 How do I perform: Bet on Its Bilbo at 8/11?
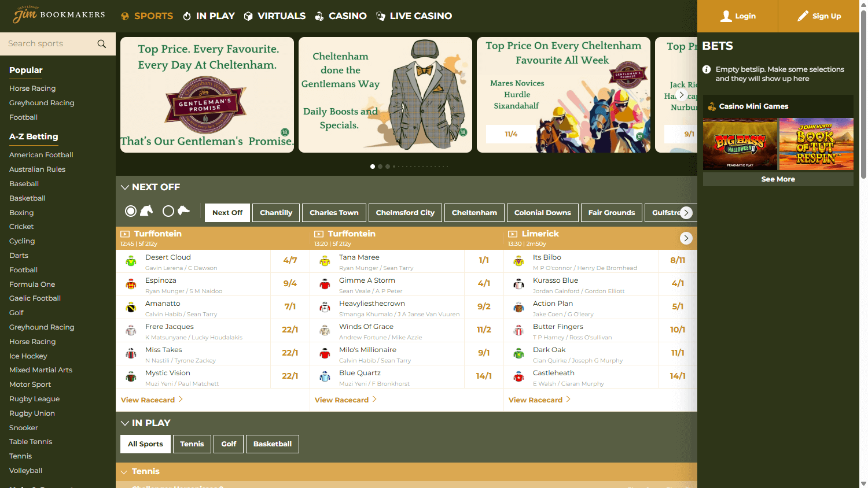tap(678, 261)
